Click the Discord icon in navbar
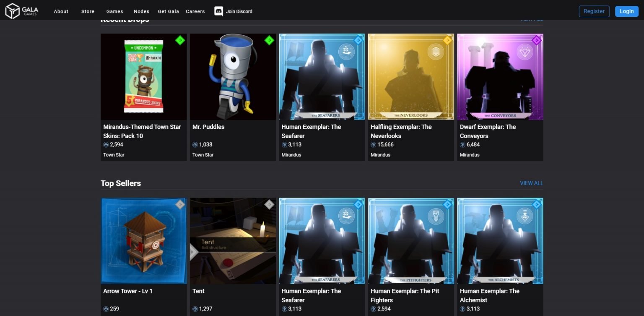The height and width of the screenshot is (316, 644). [218, 11]
